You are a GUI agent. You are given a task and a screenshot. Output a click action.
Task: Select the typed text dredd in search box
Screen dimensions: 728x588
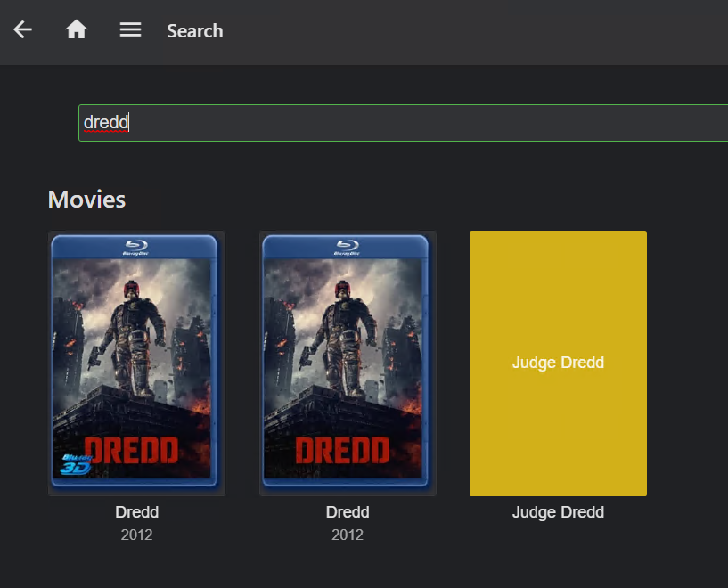(104, 122)
